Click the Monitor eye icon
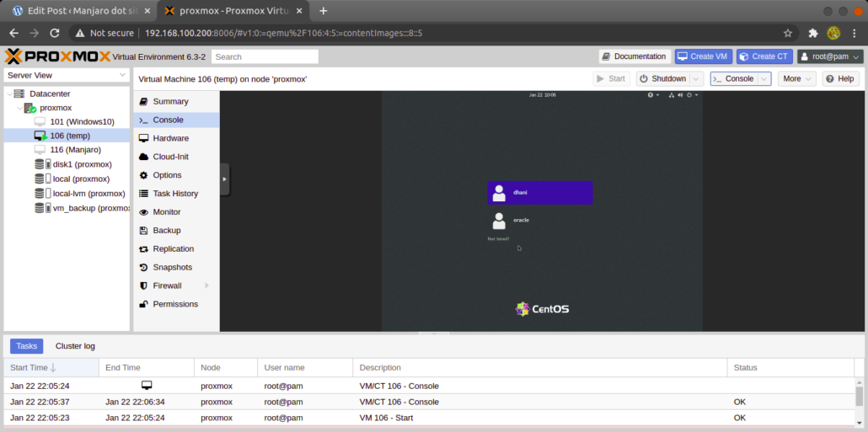The width and height of the screenshot is (868, 432). pos(143,212)
